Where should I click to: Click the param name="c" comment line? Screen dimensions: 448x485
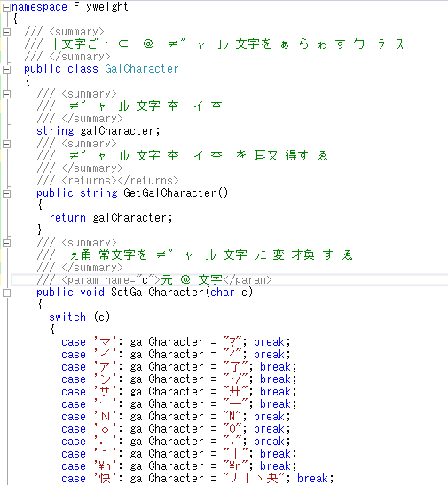coord(154,280)
